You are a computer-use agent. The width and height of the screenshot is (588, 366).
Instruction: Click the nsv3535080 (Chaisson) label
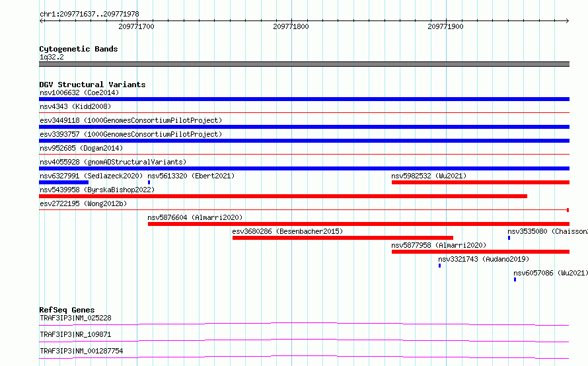tap(548, 231)
